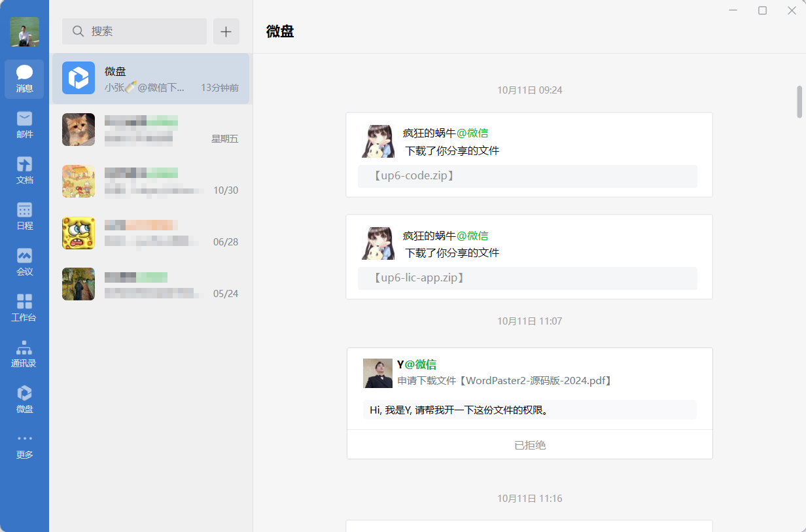
Task: Click 疯狂的蜗牛 avatar in up6-lic-app.zip card
Action: 378,243
